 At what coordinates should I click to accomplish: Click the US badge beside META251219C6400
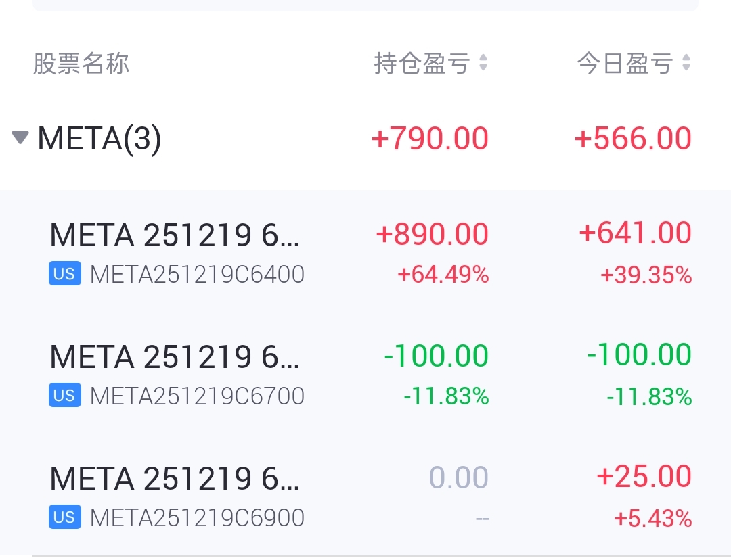(65, 273)
